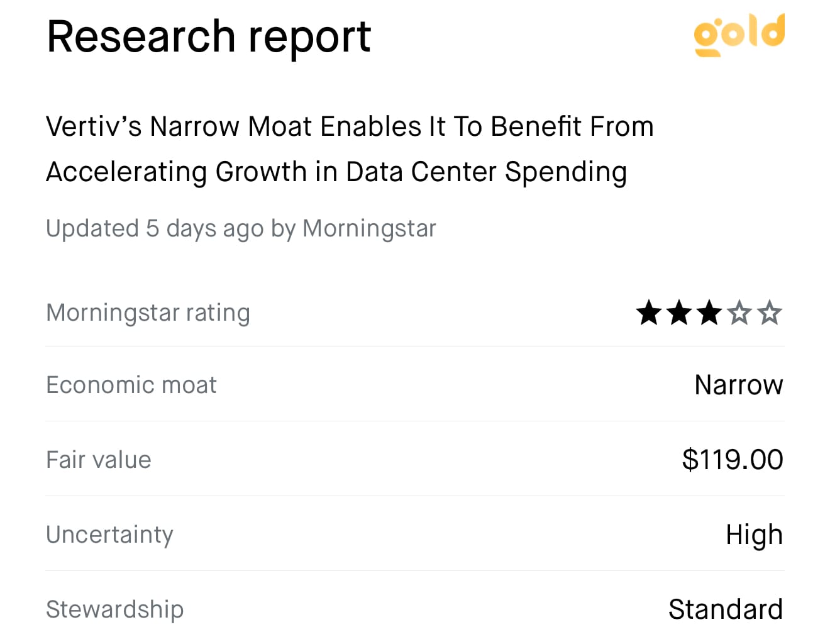Click the first filled rating star
This screenshot has width=830, height=644.
click(649, 313)
